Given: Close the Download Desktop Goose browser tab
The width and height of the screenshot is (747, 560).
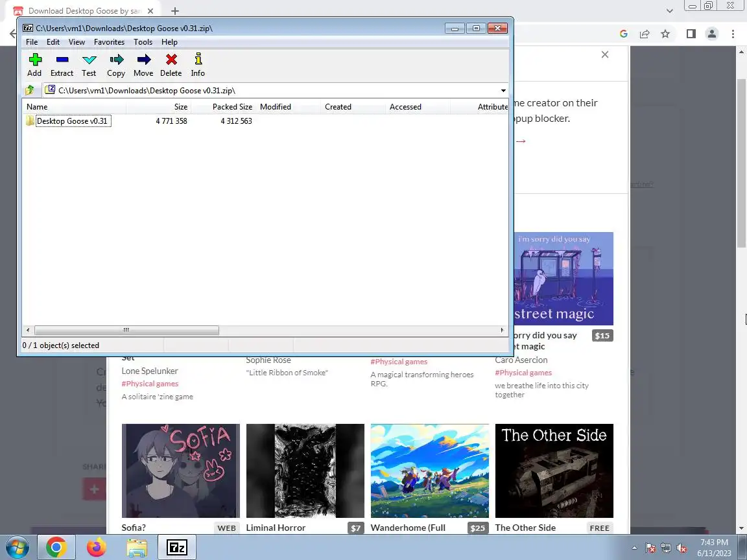Looking at the screenshot, I should tap(150, 10).
